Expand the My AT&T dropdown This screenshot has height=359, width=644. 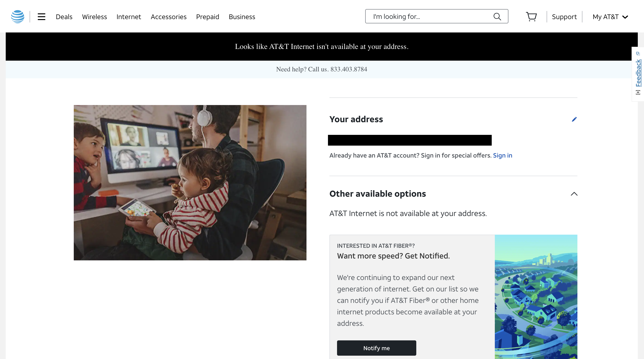[x=610, y=17]
